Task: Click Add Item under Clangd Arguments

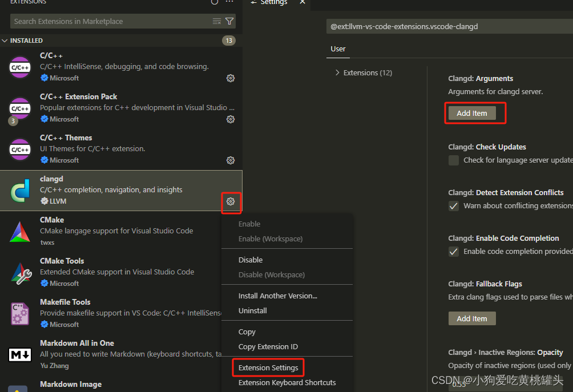Action: 471,112
